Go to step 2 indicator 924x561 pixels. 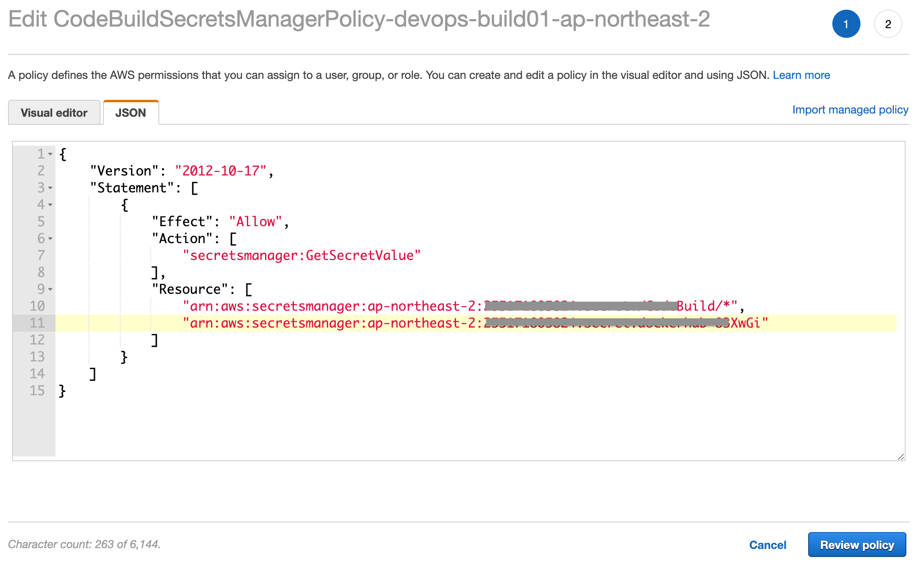(x=888, y=24)
